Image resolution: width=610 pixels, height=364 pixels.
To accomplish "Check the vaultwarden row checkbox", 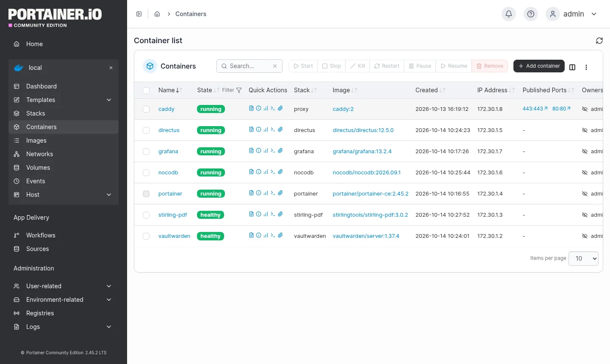I will pyautogui.click(x=146, y=236).
